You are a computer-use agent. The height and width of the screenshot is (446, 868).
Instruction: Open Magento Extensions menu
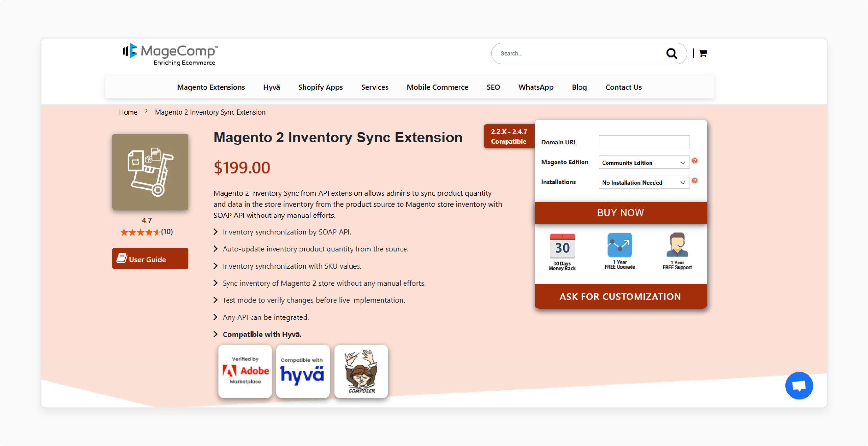click(x=211, y=87)
